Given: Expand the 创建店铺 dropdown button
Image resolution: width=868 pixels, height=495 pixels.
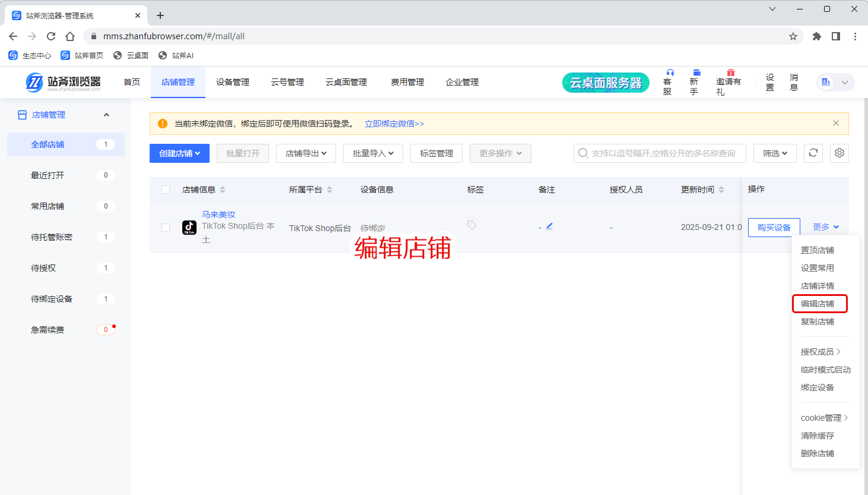Looking at the screenshot, I should tap(179, 153).
